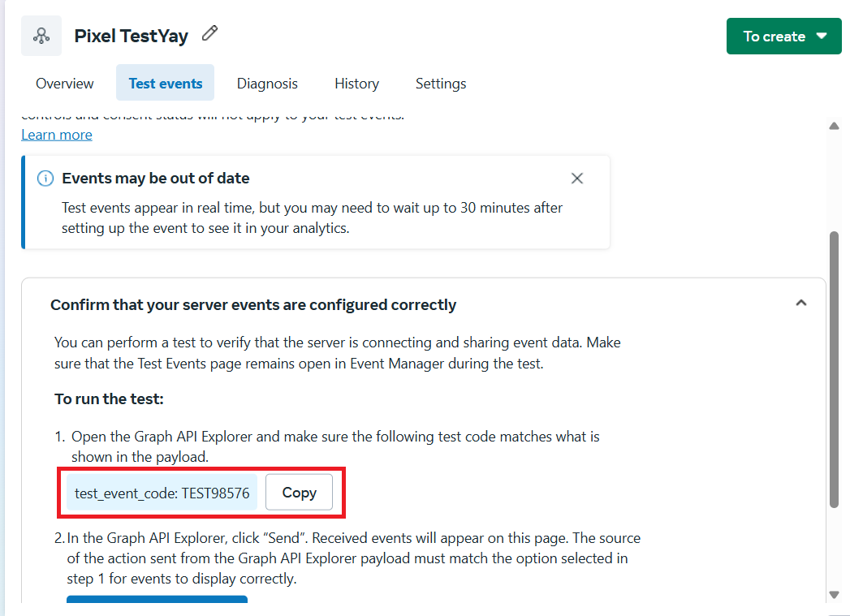Screen dimensions: 850x616
Task: Follow the 'Learn more' link
Action: (x=57, y=135)
